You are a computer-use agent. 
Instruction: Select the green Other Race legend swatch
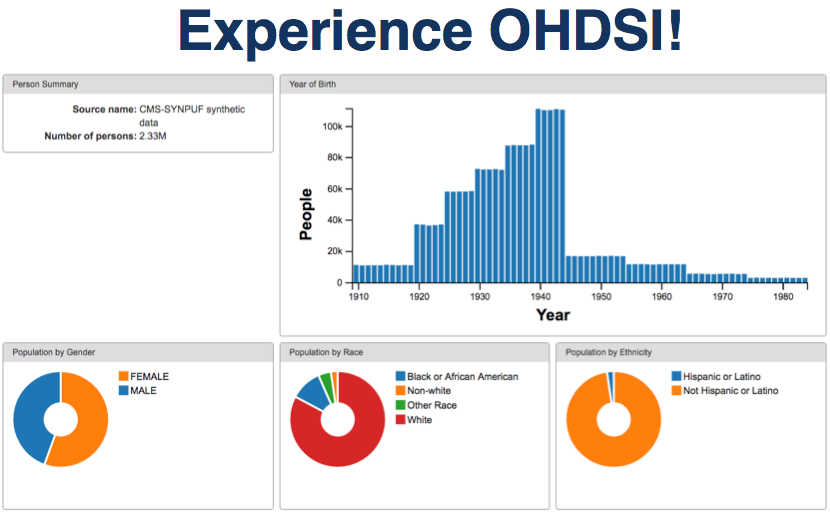pyautogui.click(x=401, y=405)
